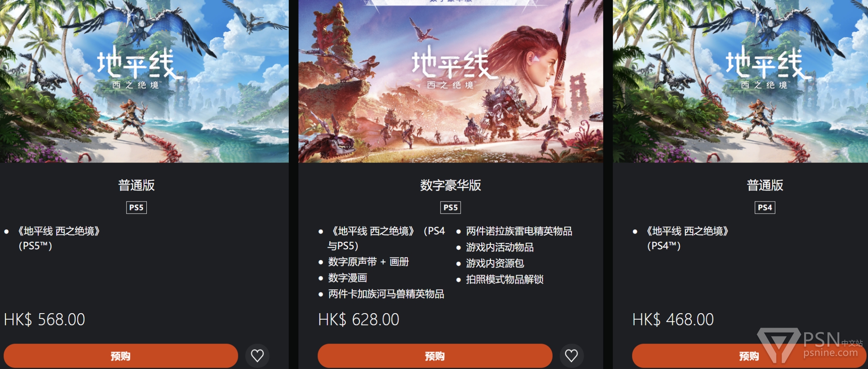Open the PS5 standard edition cover artwork
Viewport: 868px width, 369px height.
click(x=144, y=81)
